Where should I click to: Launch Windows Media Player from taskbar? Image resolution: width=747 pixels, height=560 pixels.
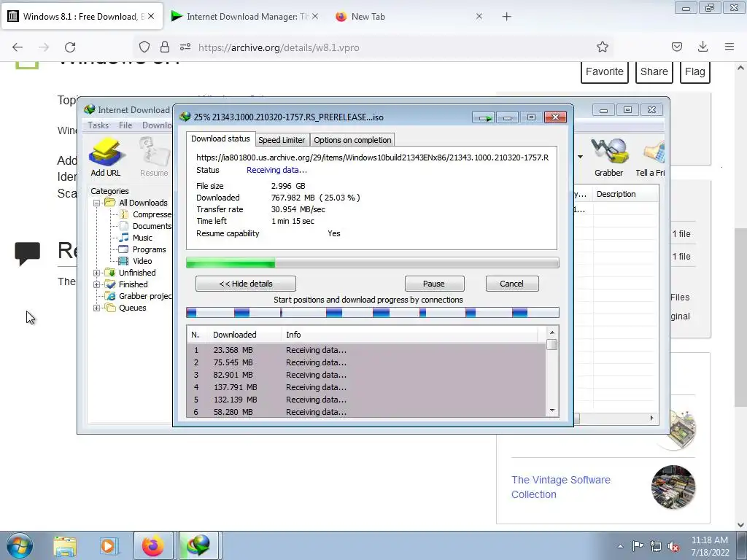coord(108,545)
